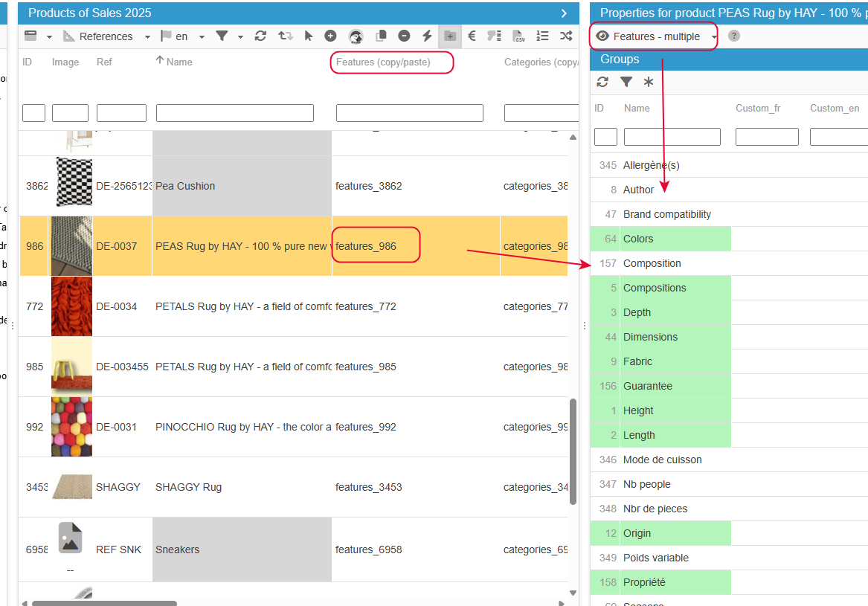This screenshot has height=606, width=868.
Task: Click the scroll-down arrow of products grid
Action: pos(573,593)
